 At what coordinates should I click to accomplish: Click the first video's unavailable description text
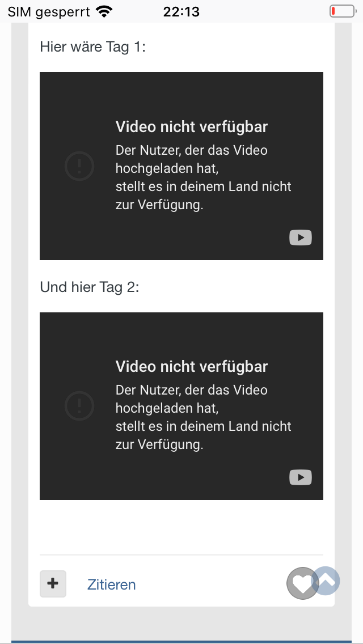click(x=204, y=177)
